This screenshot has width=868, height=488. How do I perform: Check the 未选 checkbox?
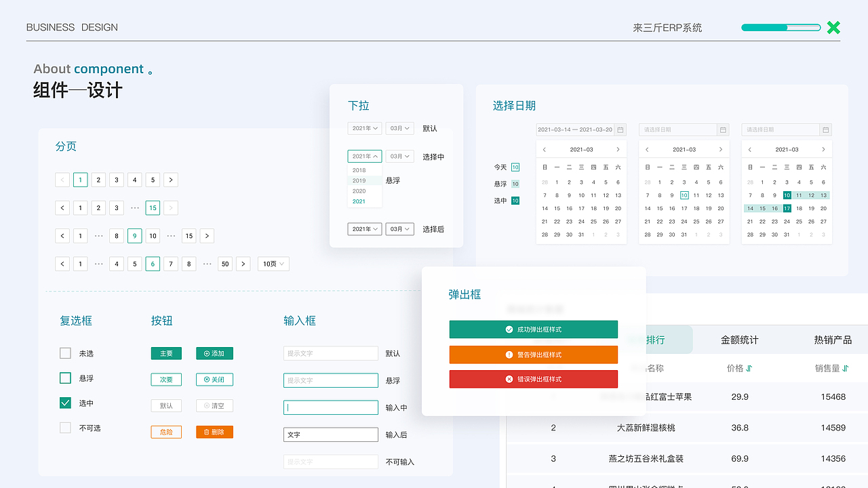pyautogui.click(x=65, y=353)
